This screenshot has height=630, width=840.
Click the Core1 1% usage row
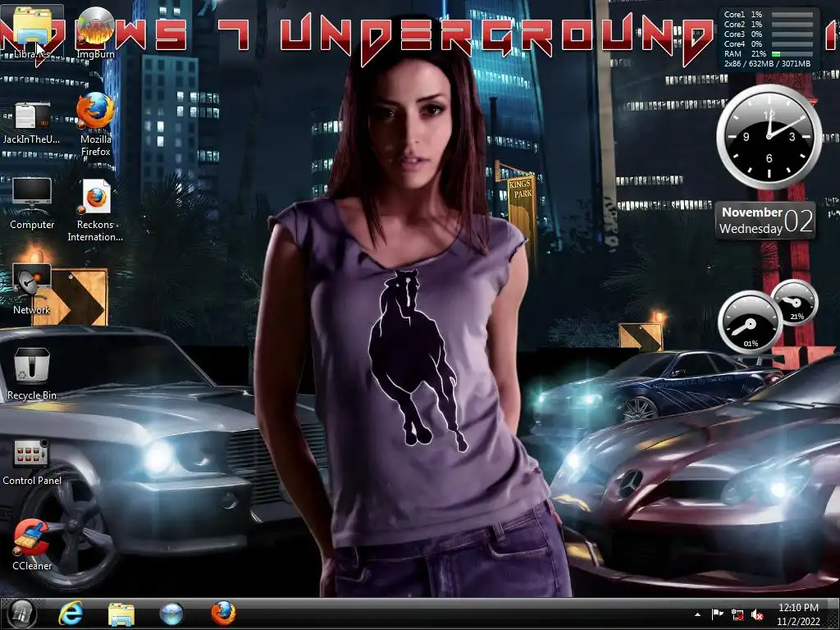coord(768,15)
